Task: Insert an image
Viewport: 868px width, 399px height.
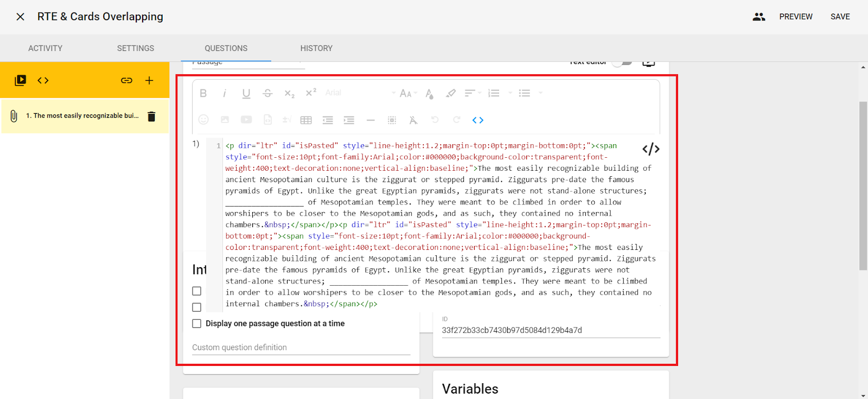Action: coord(225,120)
